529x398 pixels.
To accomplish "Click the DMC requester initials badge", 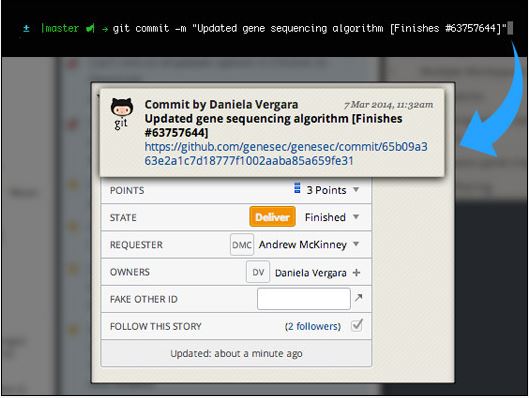I will [x=242, y=245].
